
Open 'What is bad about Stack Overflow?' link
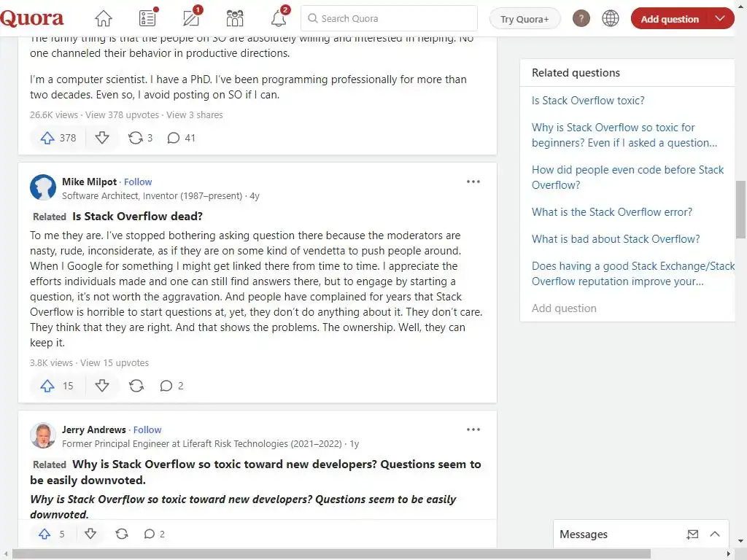click(x=616, y=239)
